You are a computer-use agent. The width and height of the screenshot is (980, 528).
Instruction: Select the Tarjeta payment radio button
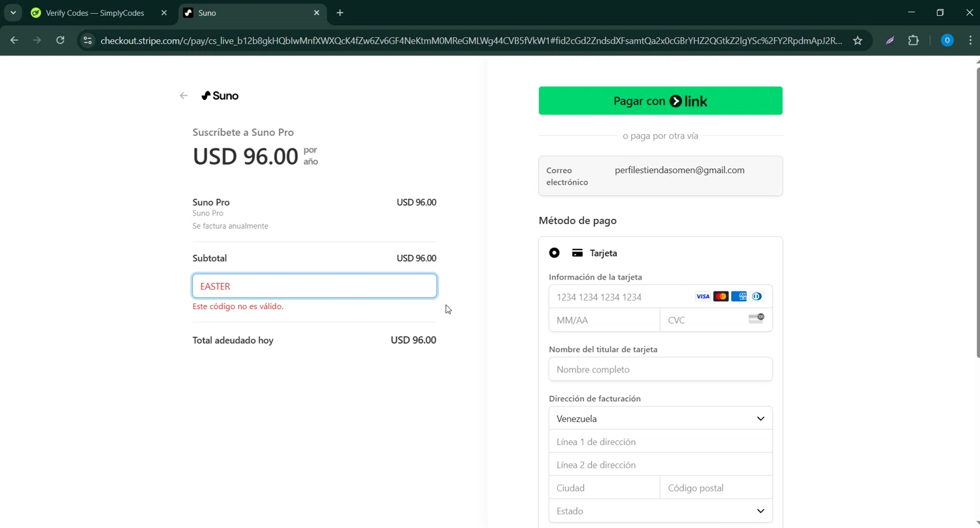pyautogui.click(x=554, y=253)
